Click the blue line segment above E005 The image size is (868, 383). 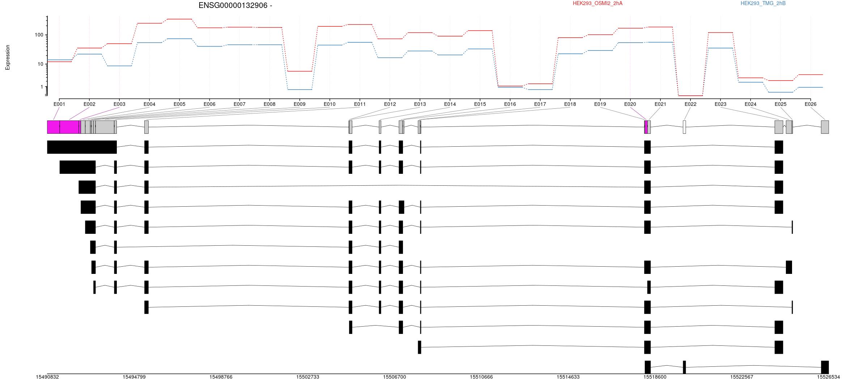coord(179,39)
